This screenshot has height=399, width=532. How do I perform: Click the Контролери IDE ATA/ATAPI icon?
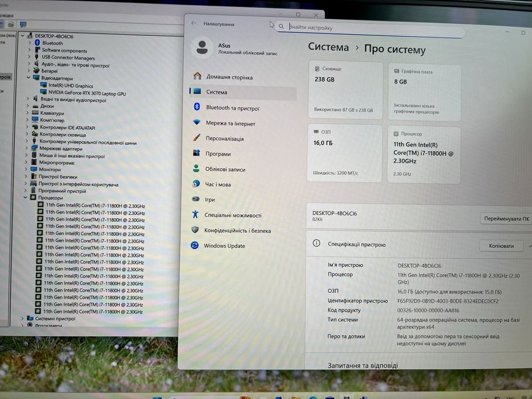pos(35,127)
